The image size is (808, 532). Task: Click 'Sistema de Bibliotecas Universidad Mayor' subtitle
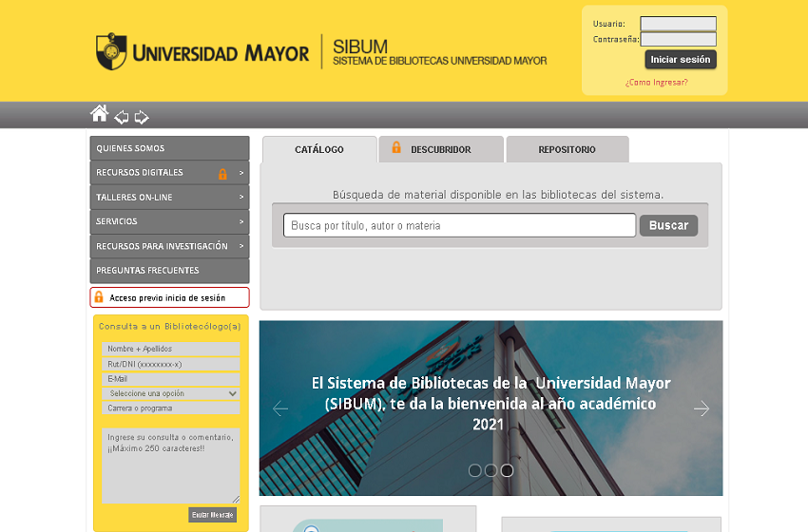coord(439,61)
